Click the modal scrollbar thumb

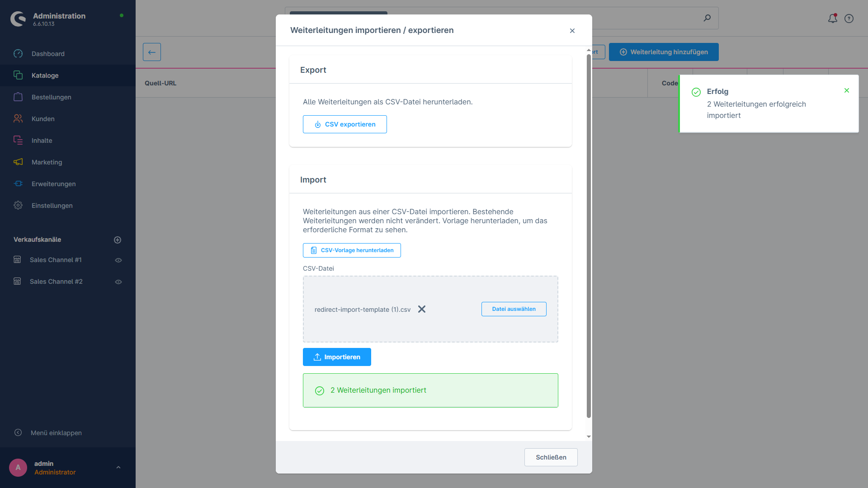coord(589,236)
